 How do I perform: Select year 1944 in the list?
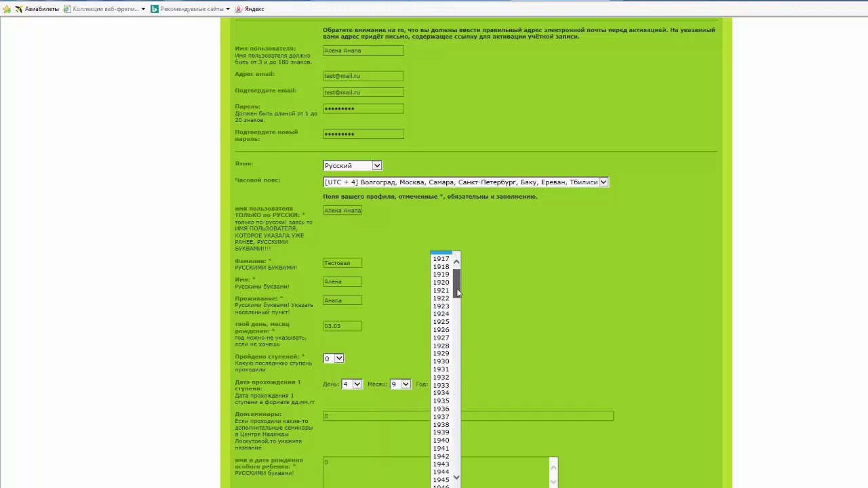(441, 472)
